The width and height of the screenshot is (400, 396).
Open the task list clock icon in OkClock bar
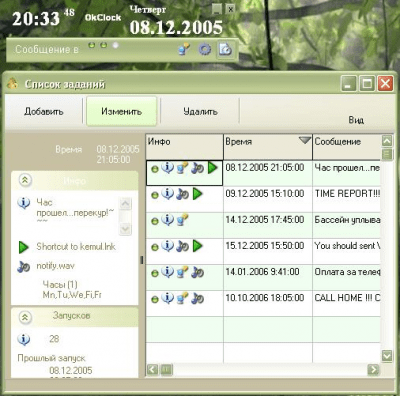pos(225,49)
